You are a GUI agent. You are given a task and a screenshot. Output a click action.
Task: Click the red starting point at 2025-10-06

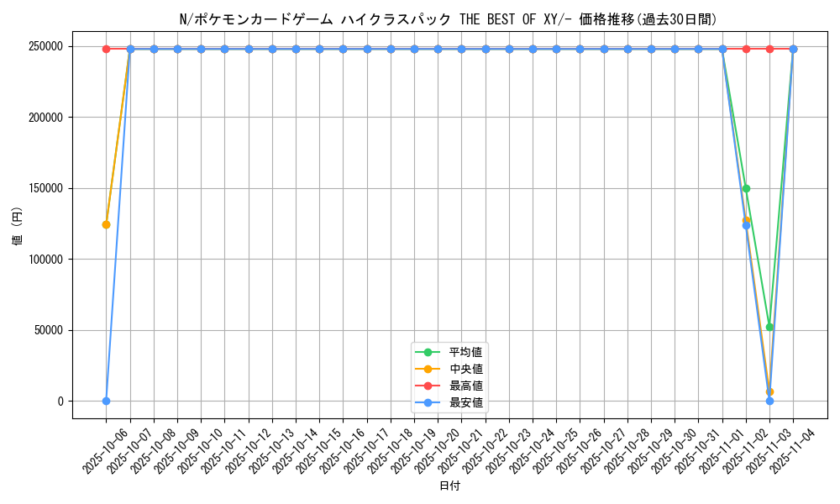point(104,49)
